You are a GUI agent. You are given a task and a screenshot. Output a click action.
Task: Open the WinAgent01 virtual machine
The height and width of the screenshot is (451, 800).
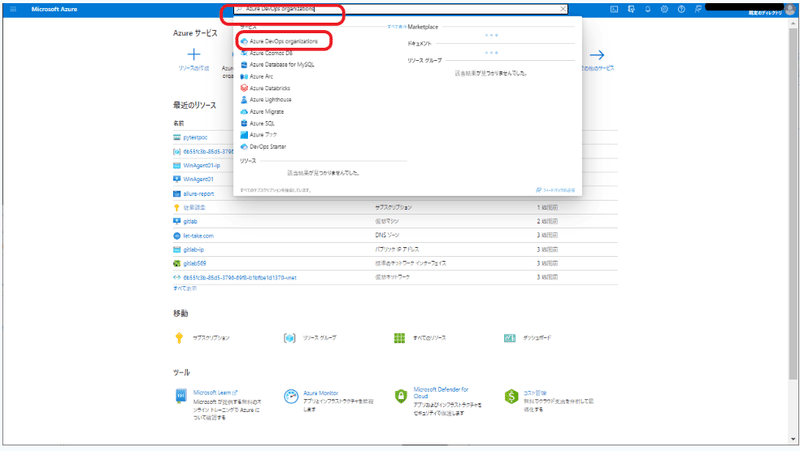(x=198, y=180)
